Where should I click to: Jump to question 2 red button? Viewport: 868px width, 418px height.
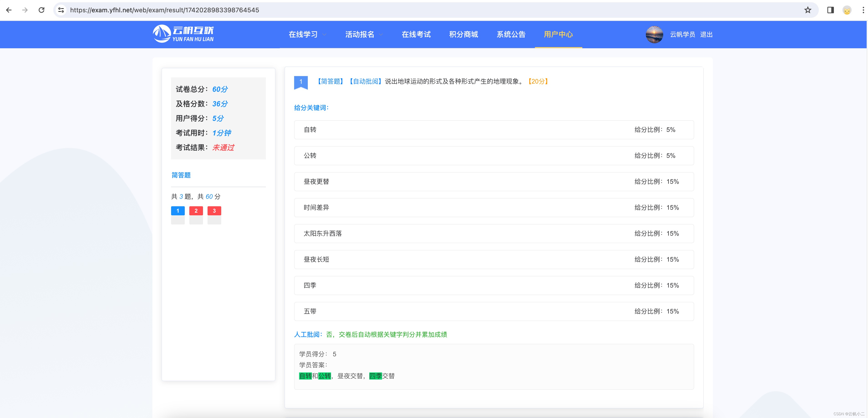point(196,211)
